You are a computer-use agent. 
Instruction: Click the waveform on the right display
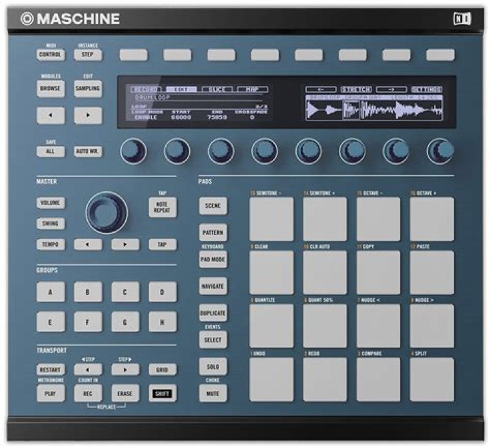point(374,110)
